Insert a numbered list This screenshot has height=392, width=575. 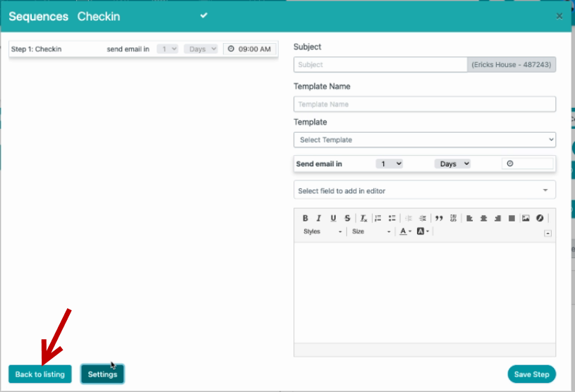point(377,219)
